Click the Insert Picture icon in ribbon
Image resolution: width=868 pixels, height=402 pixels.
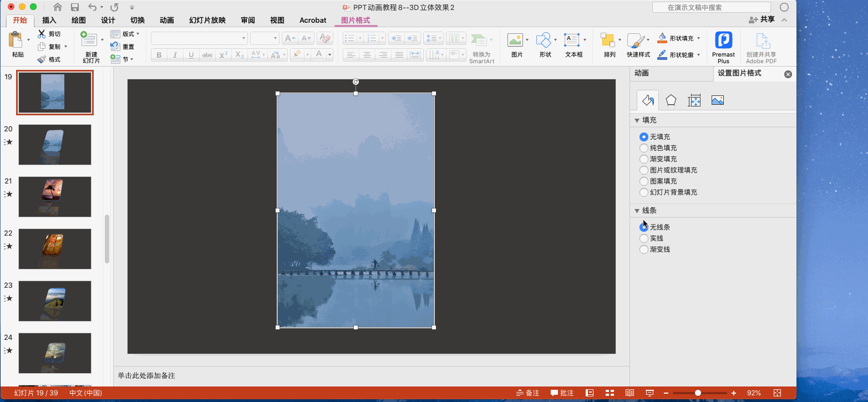(516, 40)
